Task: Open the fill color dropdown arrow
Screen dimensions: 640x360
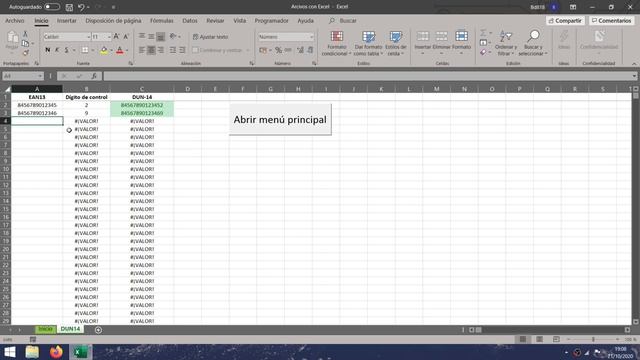Action: [x=111, y=50]
